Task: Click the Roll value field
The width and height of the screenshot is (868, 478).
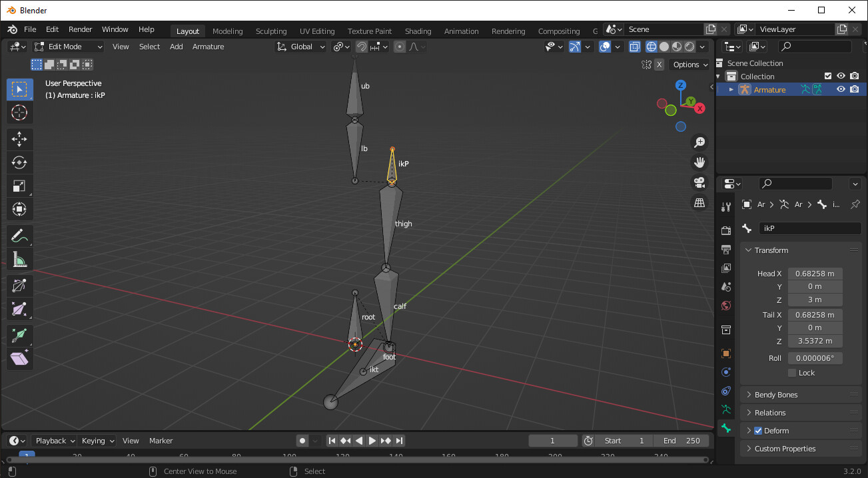Action: point(815,358)
